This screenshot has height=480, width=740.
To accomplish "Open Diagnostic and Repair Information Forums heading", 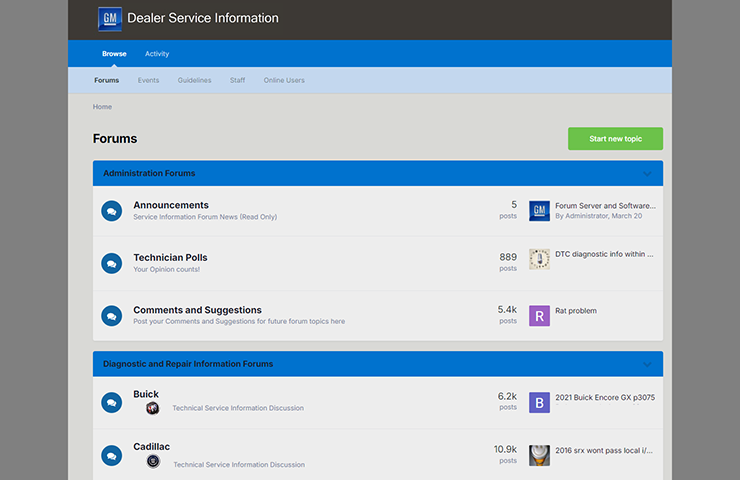I will point(188,364).
